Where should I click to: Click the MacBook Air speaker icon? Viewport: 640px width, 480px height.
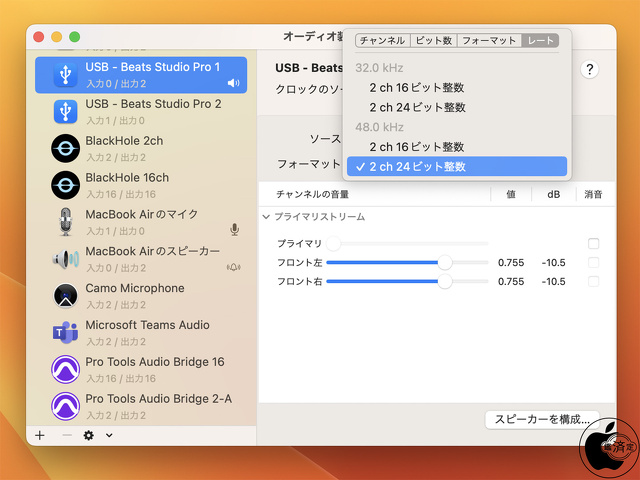[65, 259]
